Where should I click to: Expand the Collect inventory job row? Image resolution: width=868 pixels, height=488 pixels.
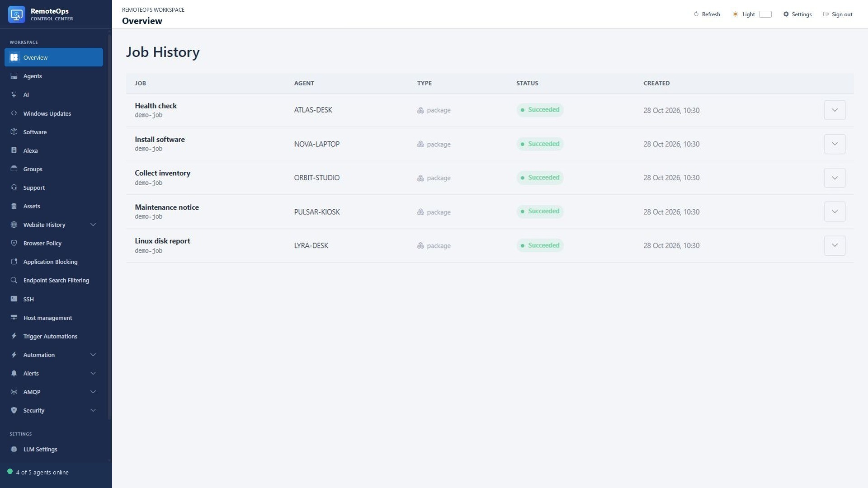point(835,178)
